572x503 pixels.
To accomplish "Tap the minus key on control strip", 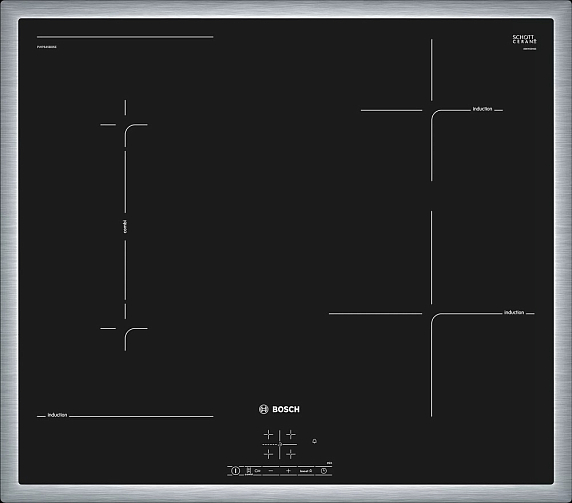I will click(x=271, y=471).
